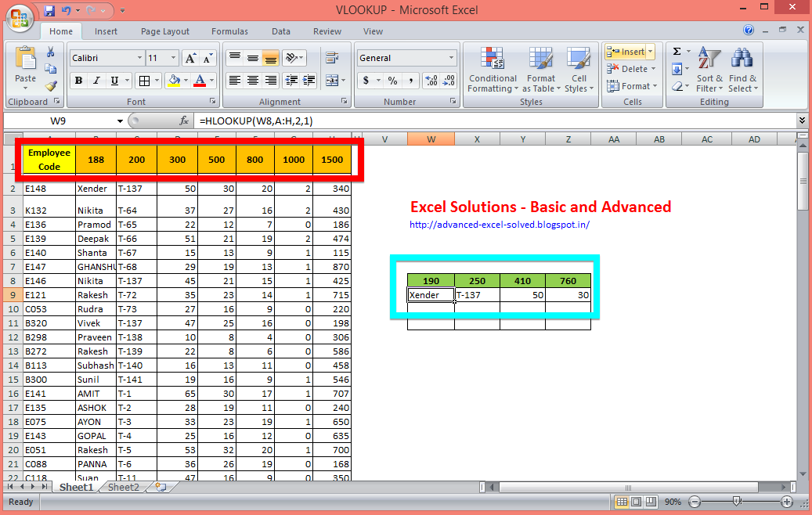Apply red Font Color

tap(200, 81)
